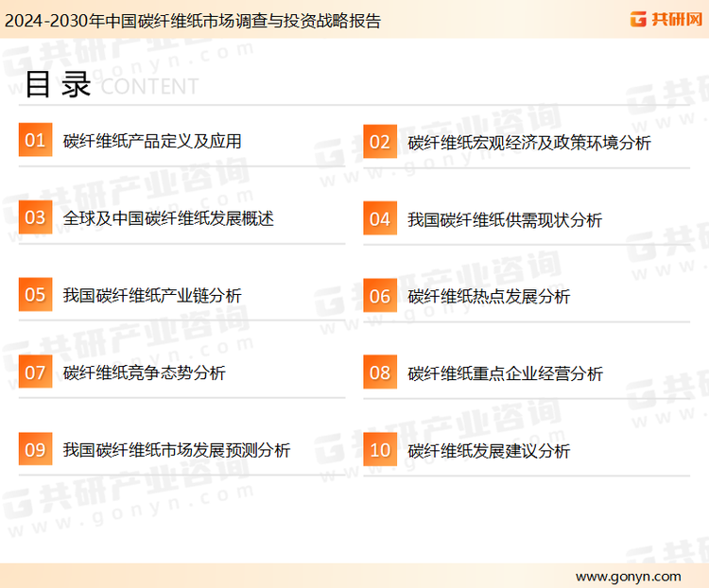709x588 pixels.
Task: Open 碳纤维纸产品定义及应用 chapter
Action: 152,141
